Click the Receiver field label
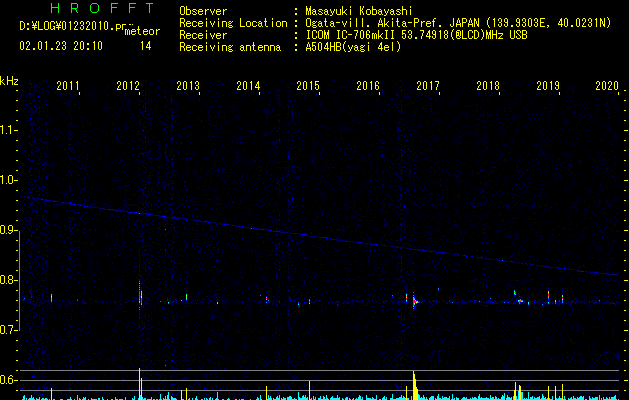Image resolution: width=629 pixels, height=400 pixels. pyautogui.click(x=203, y=35)
